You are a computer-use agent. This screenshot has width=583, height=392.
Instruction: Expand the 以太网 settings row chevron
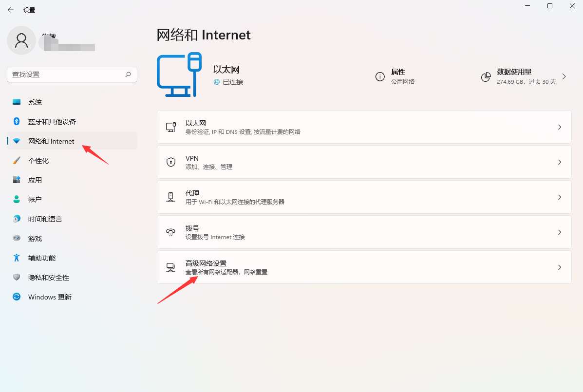(559, 126)
